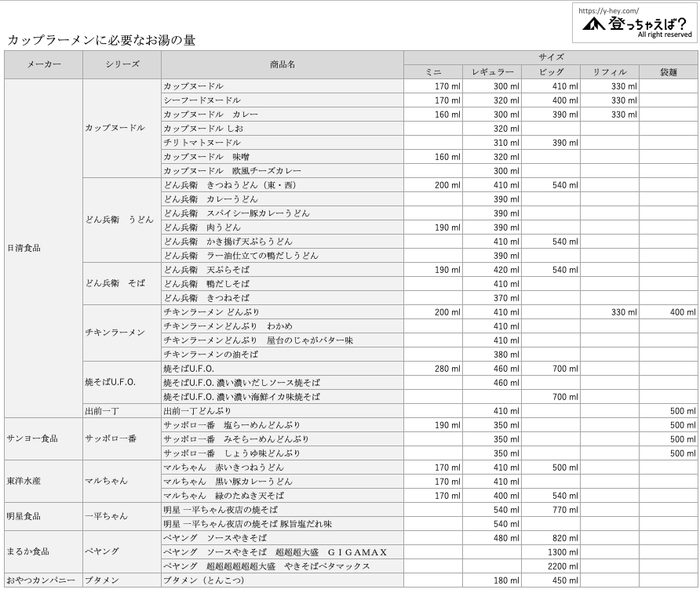The width and height of the screenshot is (700, 593).
Task: Select product サッポロ一番 塩らーめんどんぶり
Action: tap(283, 425)
